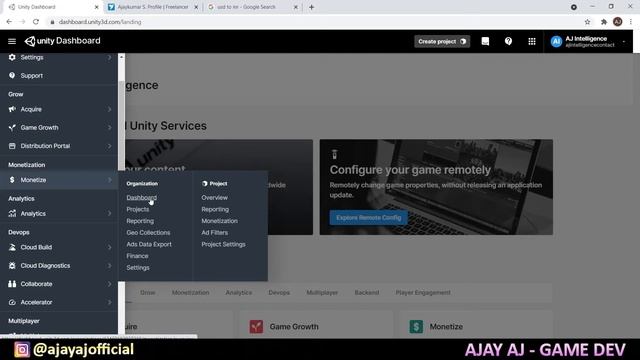Image resolution: width=640 pixels, height=360 pixels.
Task: Click the Monetize dollar icon
Action: click(12, 180)
